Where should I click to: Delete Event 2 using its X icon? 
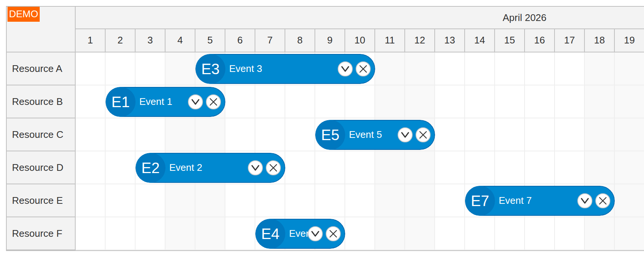click(273, 168)
